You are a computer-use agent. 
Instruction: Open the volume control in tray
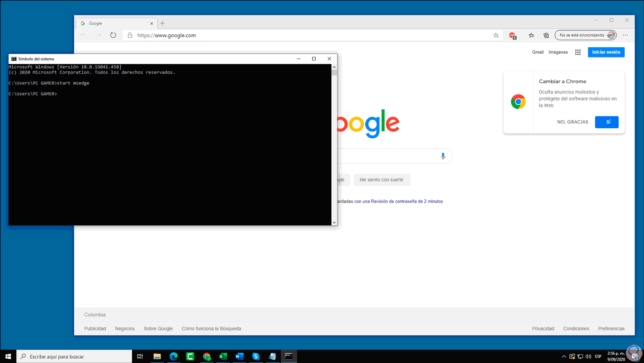pyautogui.click(x=588, y=357)
